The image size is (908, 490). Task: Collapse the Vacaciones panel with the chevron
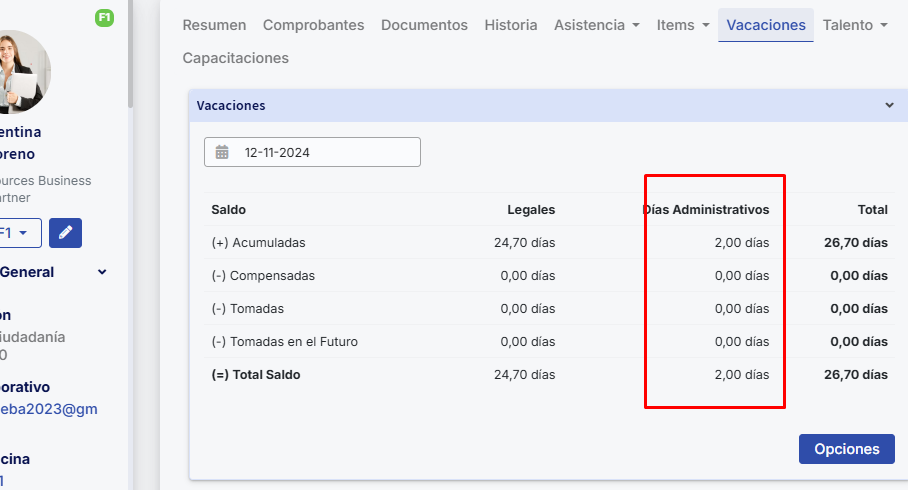tap(889, 105)
